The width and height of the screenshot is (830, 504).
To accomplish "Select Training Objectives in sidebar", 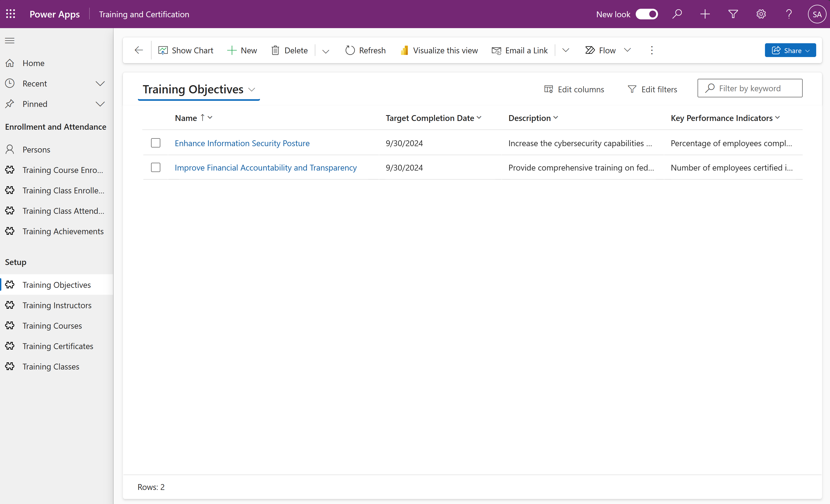I will [x=57, y=285].
